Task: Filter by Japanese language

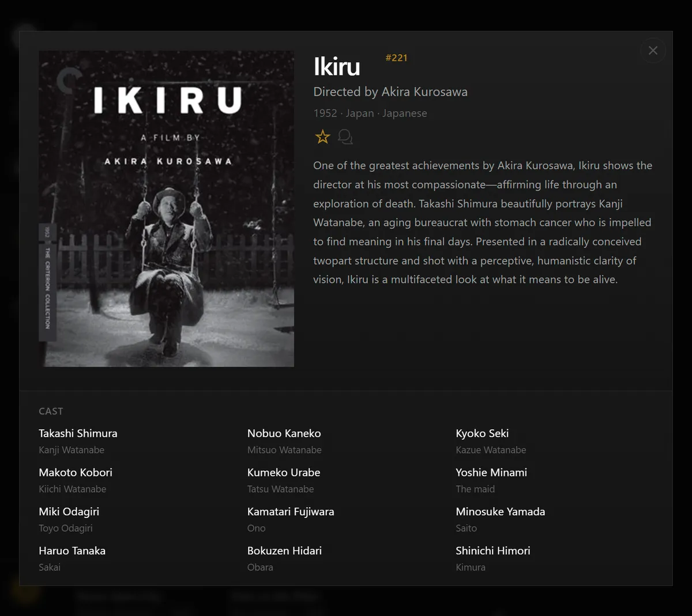Action: 405,113
